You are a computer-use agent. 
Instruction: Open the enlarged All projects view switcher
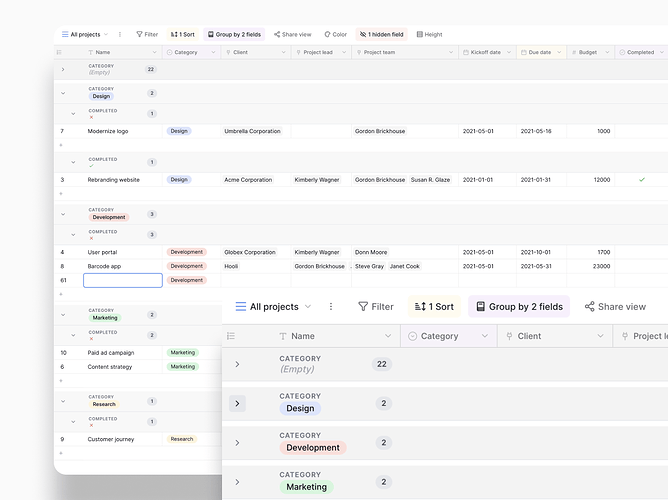pyautogui.click(x=274, y=307)
